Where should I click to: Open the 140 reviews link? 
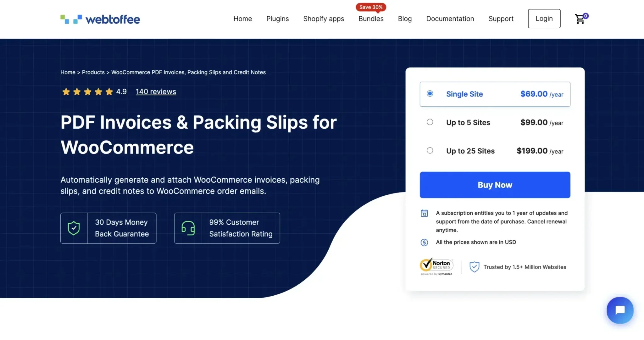click(x=156, y=92)
